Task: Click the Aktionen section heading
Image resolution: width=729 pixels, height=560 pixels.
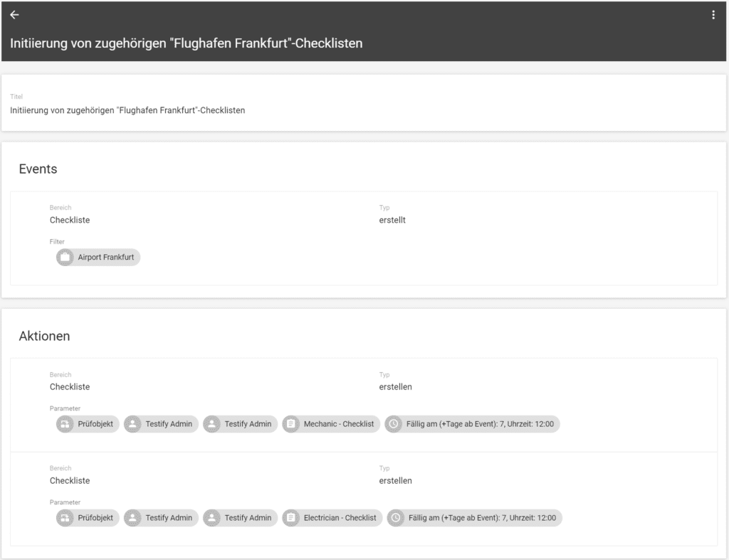Action: click(45, 336)
